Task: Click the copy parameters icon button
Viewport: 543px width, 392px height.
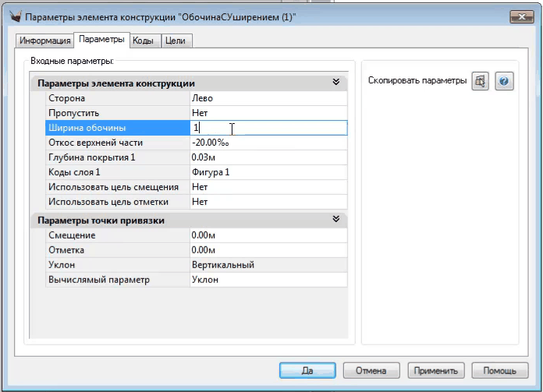Action: (x=481, y=82)
